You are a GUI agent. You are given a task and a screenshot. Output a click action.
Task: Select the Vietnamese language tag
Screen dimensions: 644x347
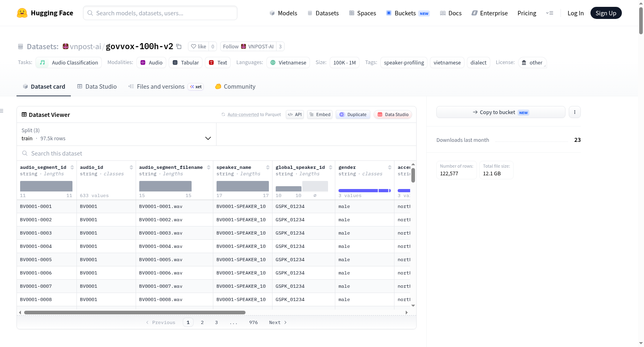coord(288,62)
